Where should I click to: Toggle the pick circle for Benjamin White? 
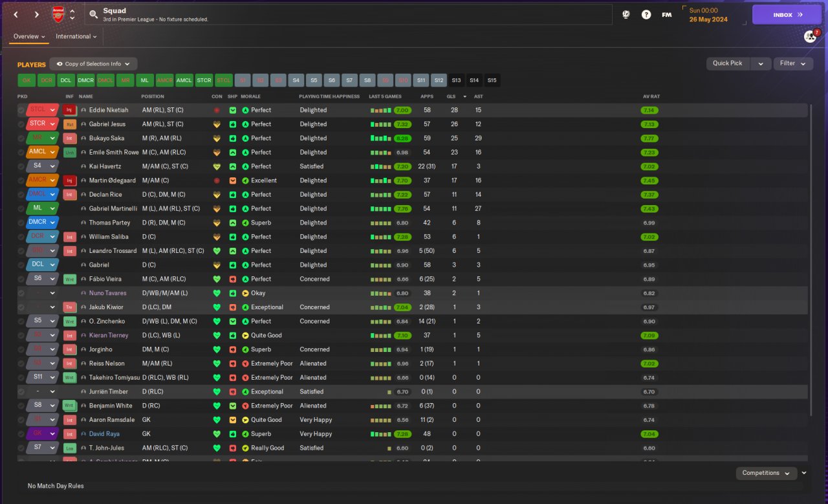click(21, 406)
